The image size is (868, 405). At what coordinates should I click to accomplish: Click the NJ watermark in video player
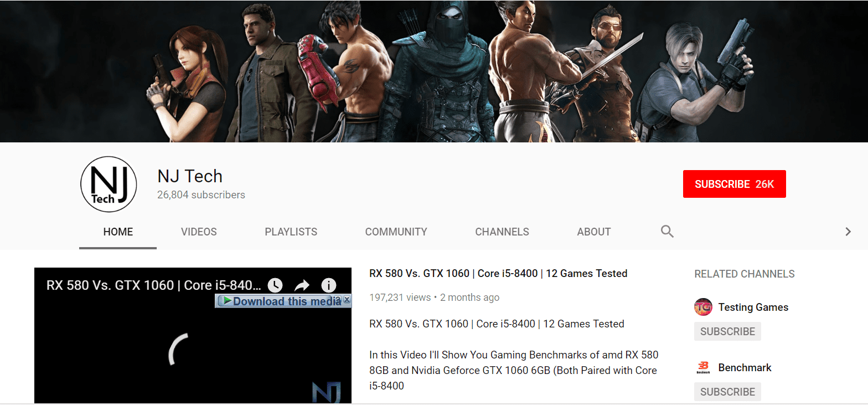(326, 392)
